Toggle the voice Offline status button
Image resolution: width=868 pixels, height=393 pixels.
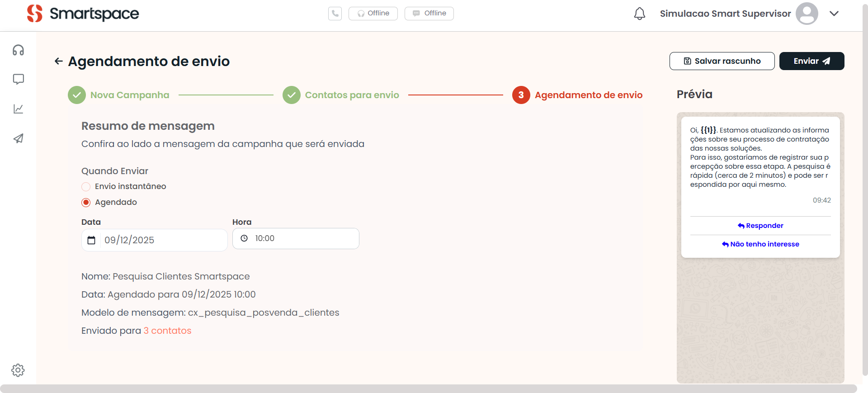[x=373, y=14]
